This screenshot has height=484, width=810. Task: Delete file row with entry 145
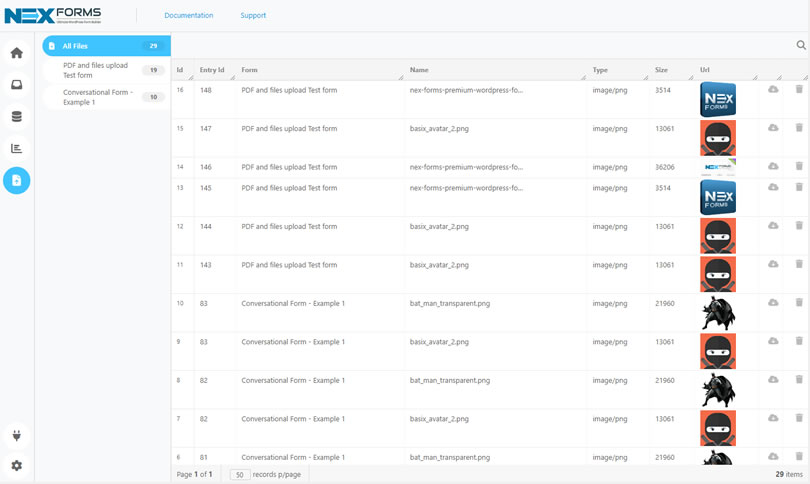[799, 187]
